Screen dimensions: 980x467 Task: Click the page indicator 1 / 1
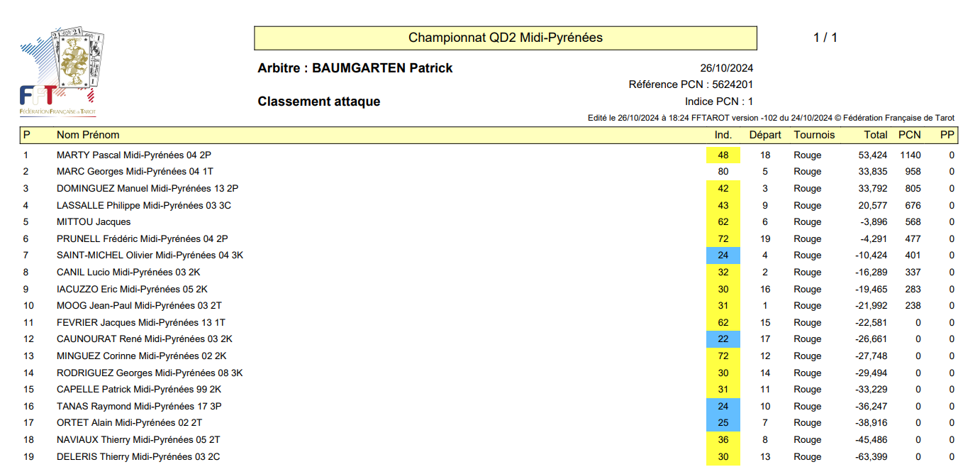[x=825, y=38]
